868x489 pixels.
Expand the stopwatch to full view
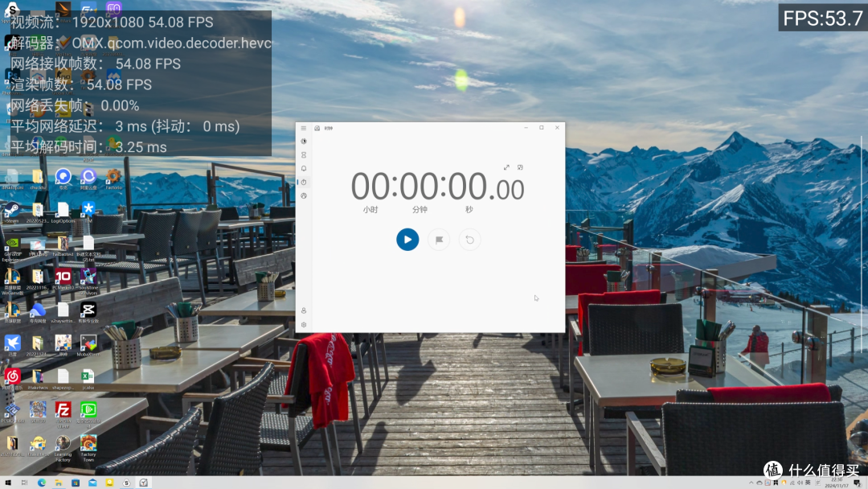(x=506, y=167)
